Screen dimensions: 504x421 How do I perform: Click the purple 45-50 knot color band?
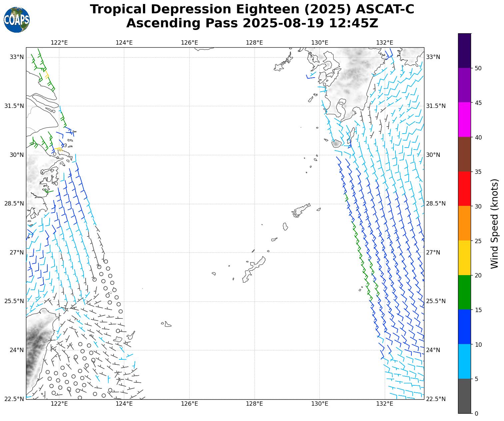(464, 85)
